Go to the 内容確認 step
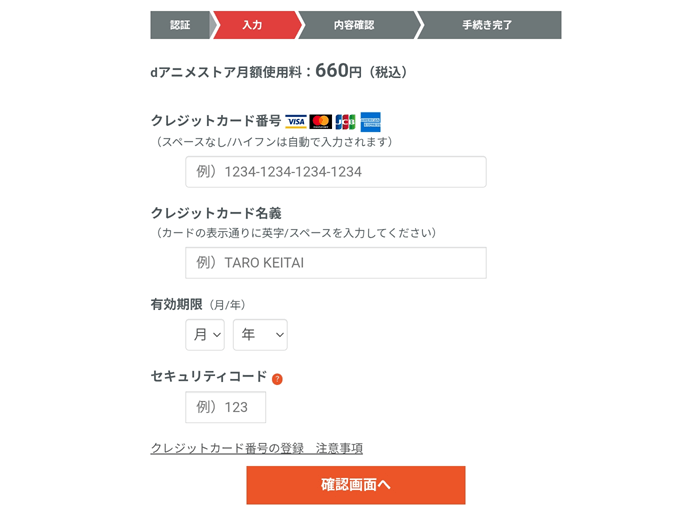The width and height of the screenshot is (692, 508). pos(354,25)
